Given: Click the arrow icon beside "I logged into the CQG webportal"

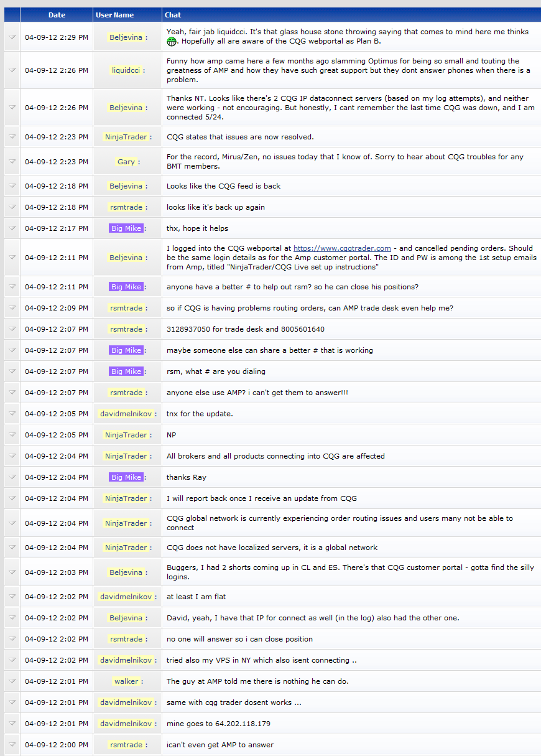Looking at the screenshot, I should (12, 258).
